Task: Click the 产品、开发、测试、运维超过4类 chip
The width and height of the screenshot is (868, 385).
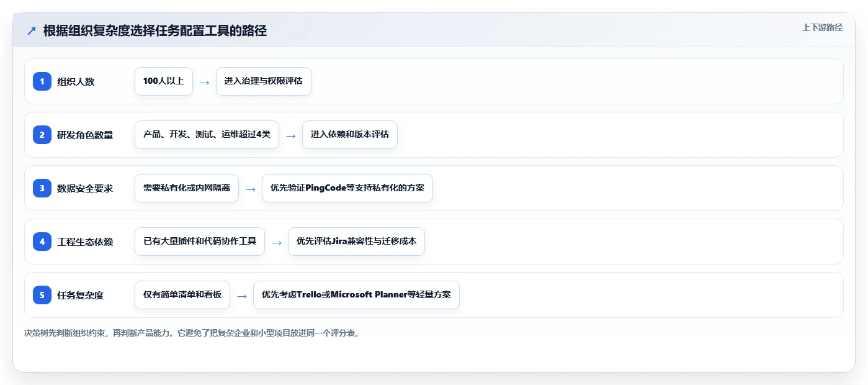Action: click(207, 135)
